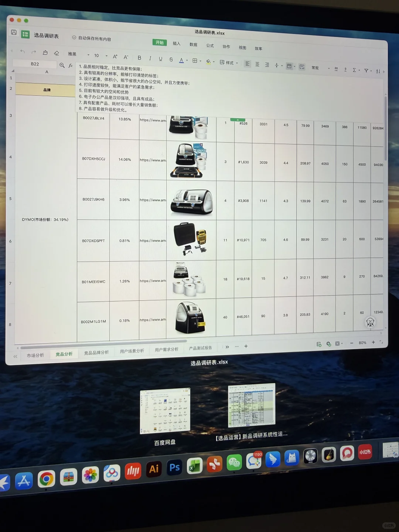
Task: Insert a Sum formula using the Σ icon
Action: [354, 69]
